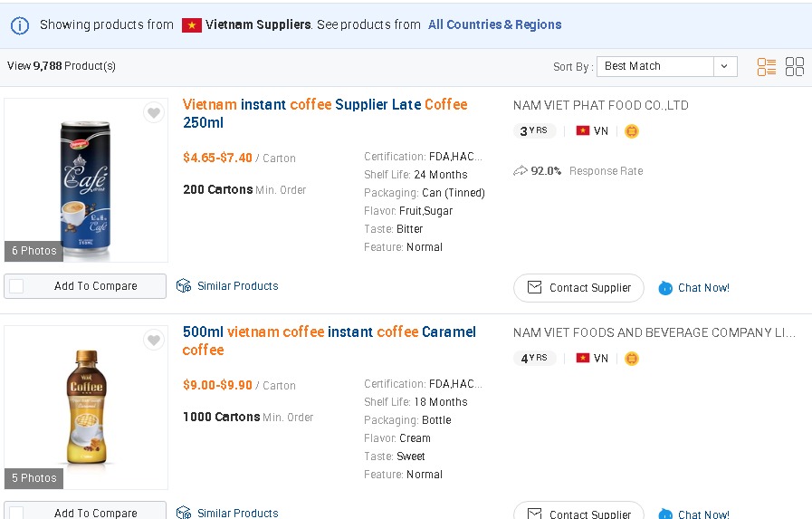Open 500ml vietnam coffee Caramel coffee title

coord(329,341)
